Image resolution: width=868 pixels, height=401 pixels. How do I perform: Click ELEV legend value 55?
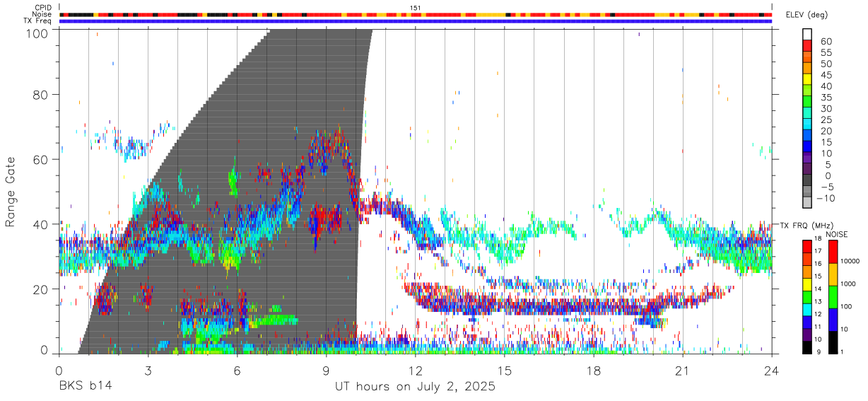click(826, 52)
